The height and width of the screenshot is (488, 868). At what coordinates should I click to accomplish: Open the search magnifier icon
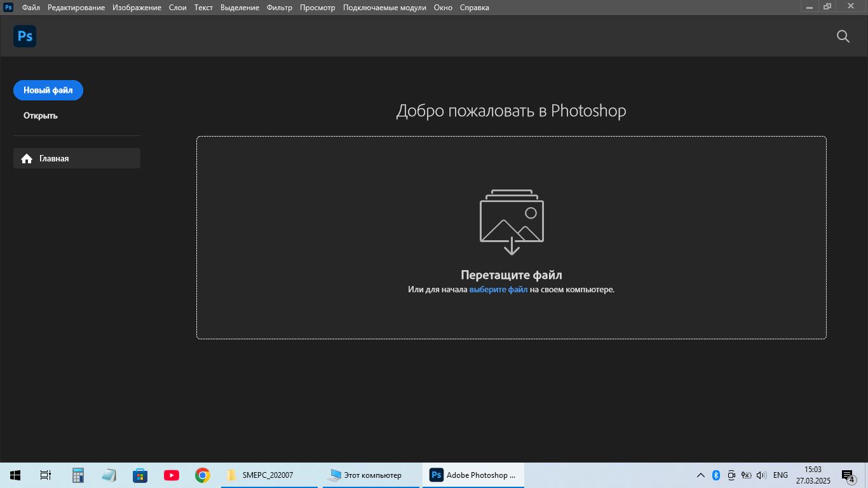843,36
